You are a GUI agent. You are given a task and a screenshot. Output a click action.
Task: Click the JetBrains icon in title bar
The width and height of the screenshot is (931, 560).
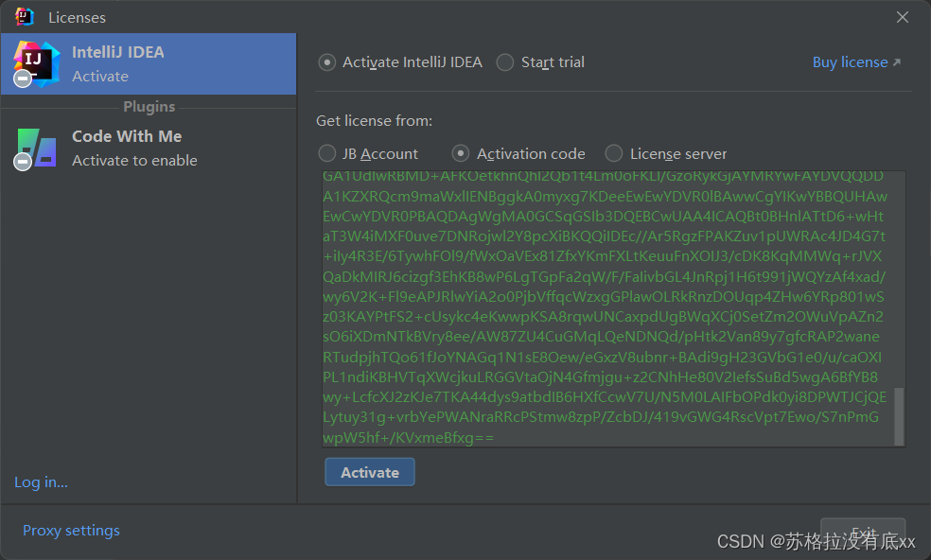25,17
